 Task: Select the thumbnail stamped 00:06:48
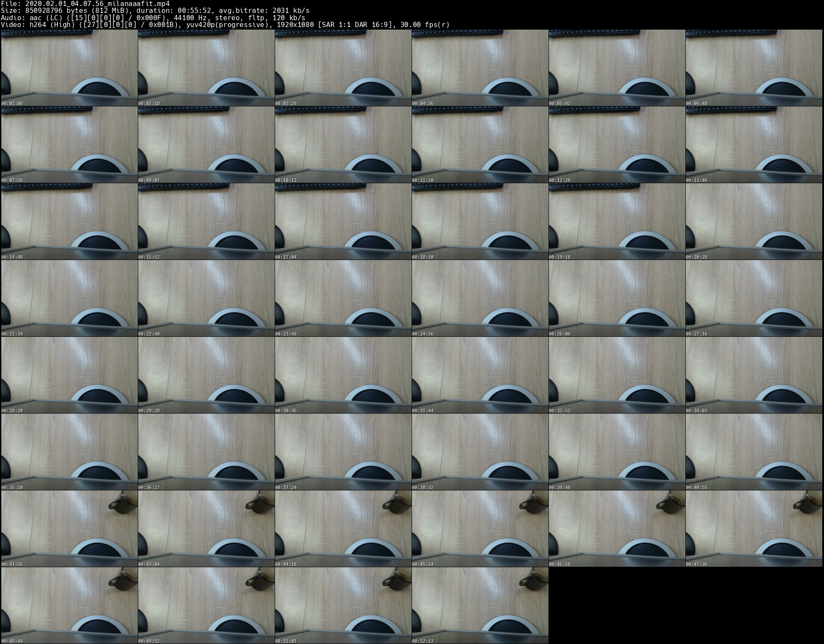point(754,68)
